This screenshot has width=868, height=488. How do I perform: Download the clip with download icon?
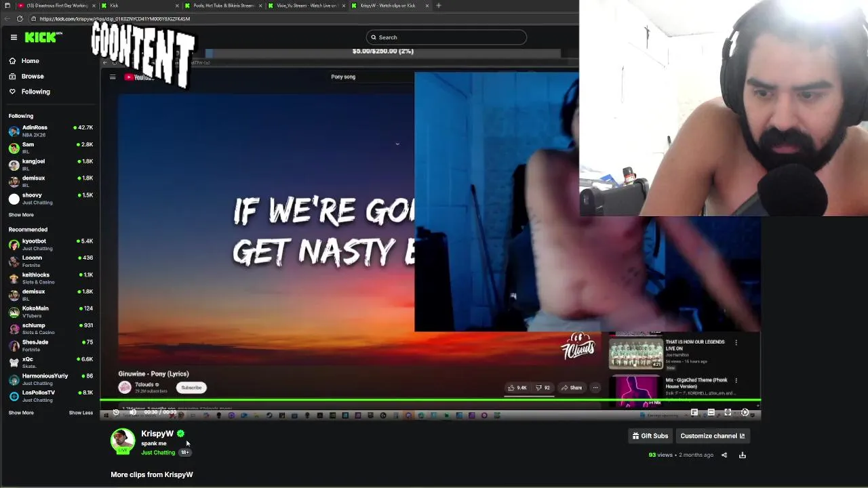743,455
